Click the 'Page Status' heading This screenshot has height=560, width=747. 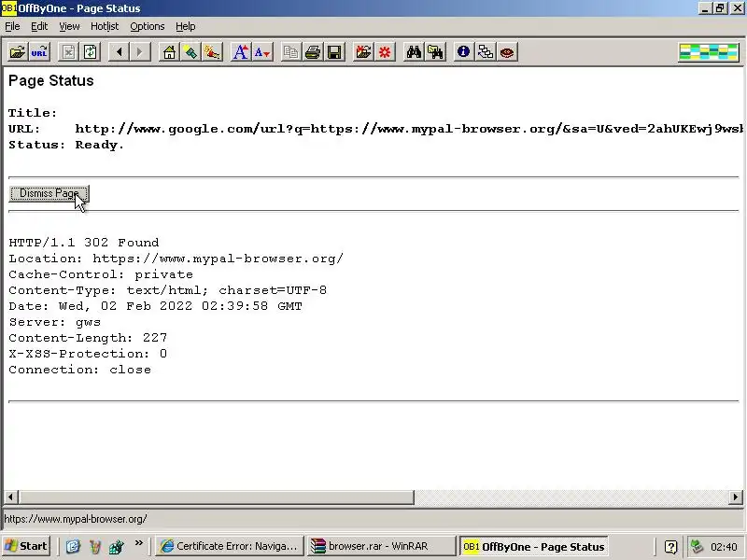point(51,80)
